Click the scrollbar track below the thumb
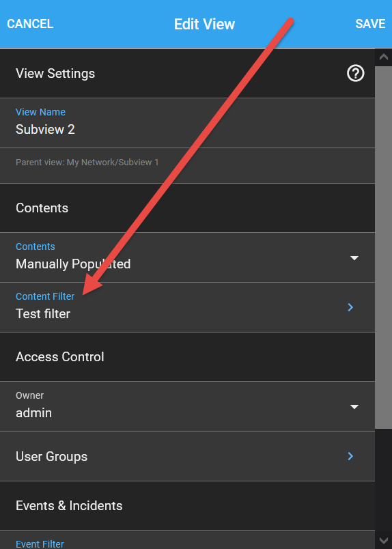Image resolution: width=392 pixels, height=549 pixels. (384, 479)
